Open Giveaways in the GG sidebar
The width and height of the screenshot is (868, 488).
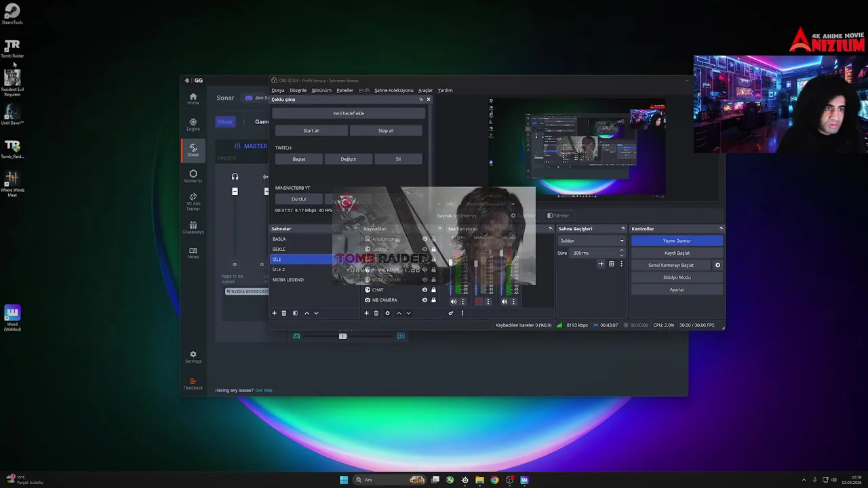tap(193, 228)
